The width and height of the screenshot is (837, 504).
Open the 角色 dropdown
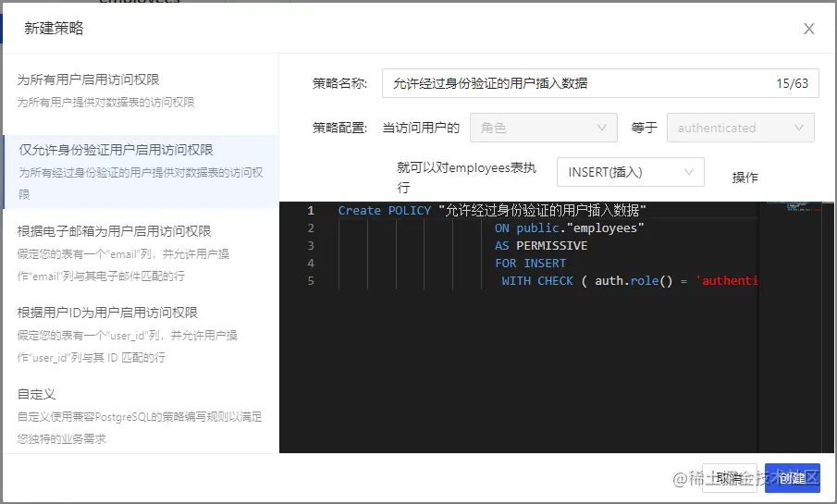(544, 128)
